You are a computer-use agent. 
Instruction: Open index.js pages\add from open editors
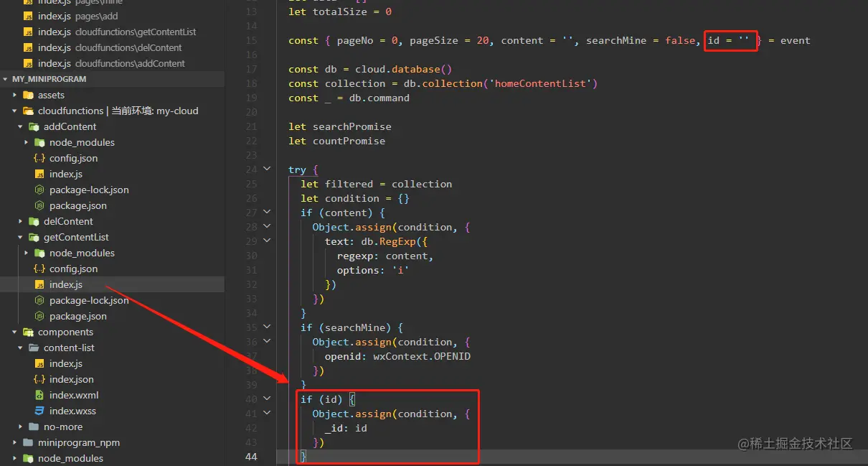pyautogui.click(x=112, y=16)
